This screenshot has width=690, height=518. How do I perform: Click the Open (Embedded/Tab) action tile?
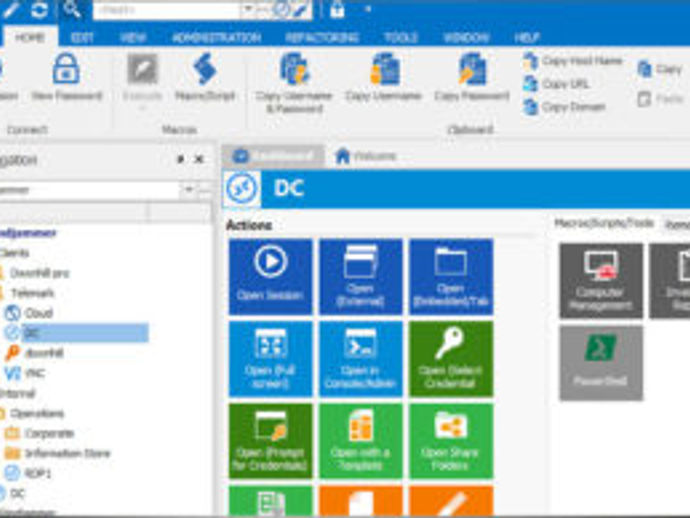(451, 277)
